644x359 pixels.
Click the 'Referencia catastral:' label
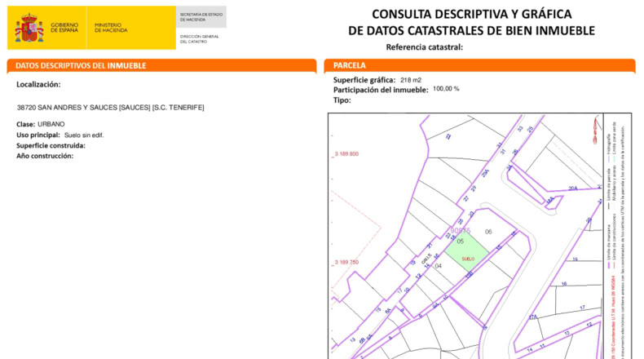point(424,47)
